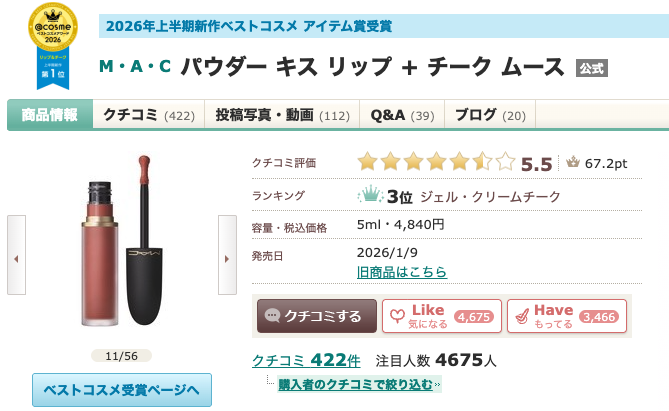Open the 旧商品はこちら link
669x411 pixels.
pos(402,272)
